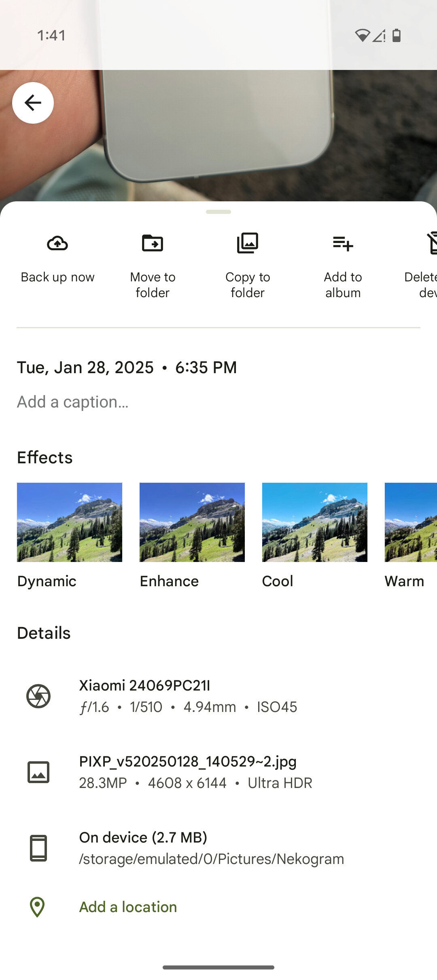Tap the camera aperture details icon
Image resolution: width=437 pixels, height=980 pixels.
(x=38, y=696)
